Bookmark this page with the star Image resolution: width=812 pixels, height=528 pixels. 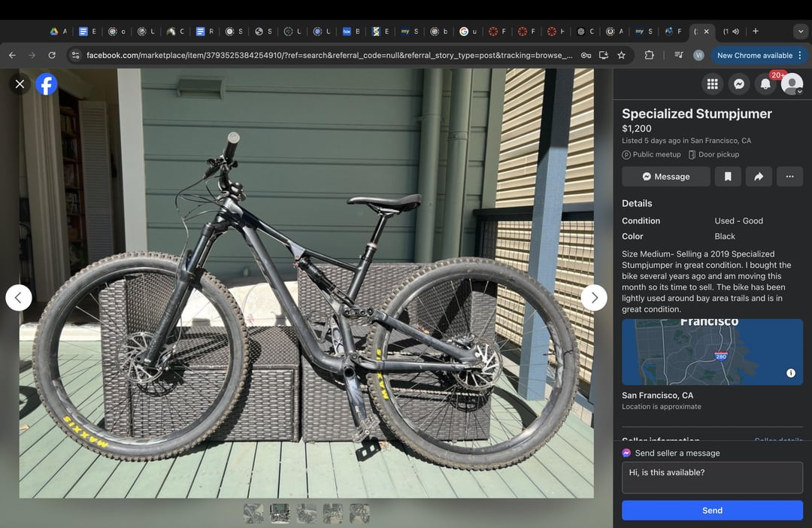click(622, 55)
